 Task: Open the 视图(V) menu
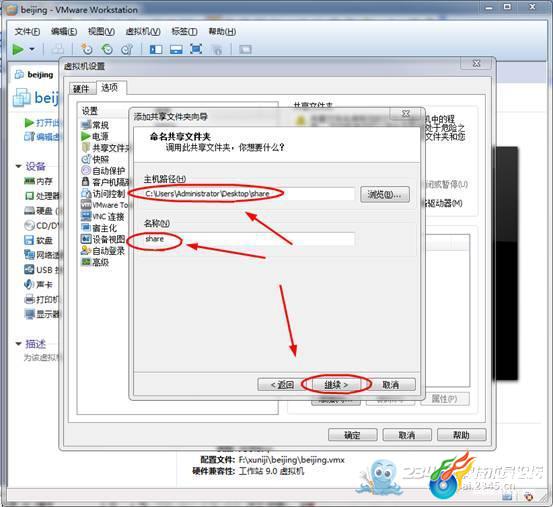click(101, 32)
